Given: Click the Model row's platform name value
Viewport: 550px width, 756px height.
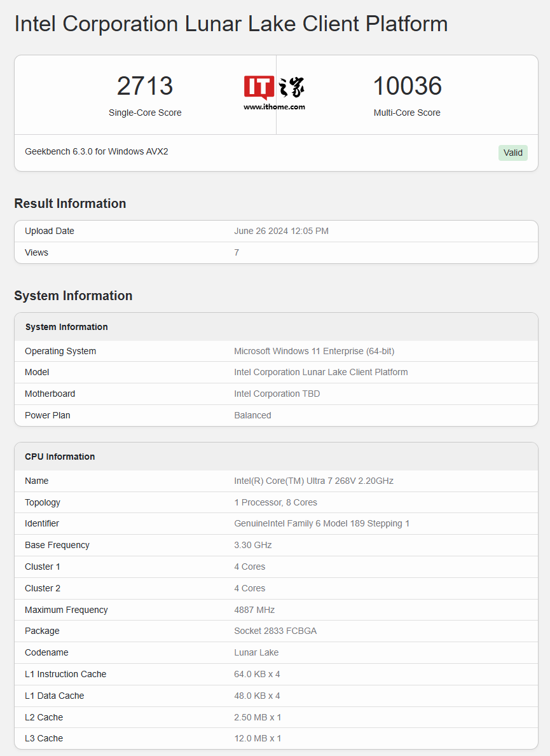Looking at the screenshot, I should pos(321,372).
